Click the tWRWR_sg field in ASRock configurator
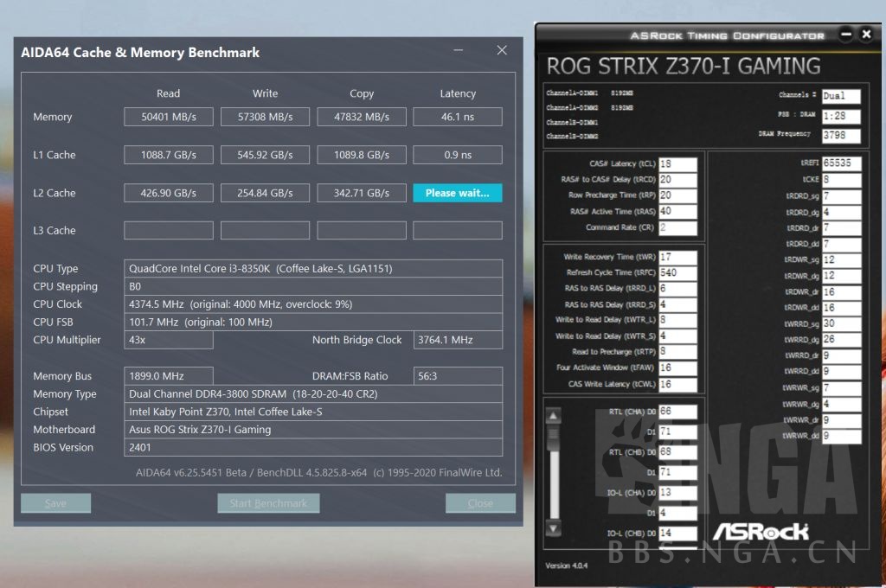 coord(841,388)
